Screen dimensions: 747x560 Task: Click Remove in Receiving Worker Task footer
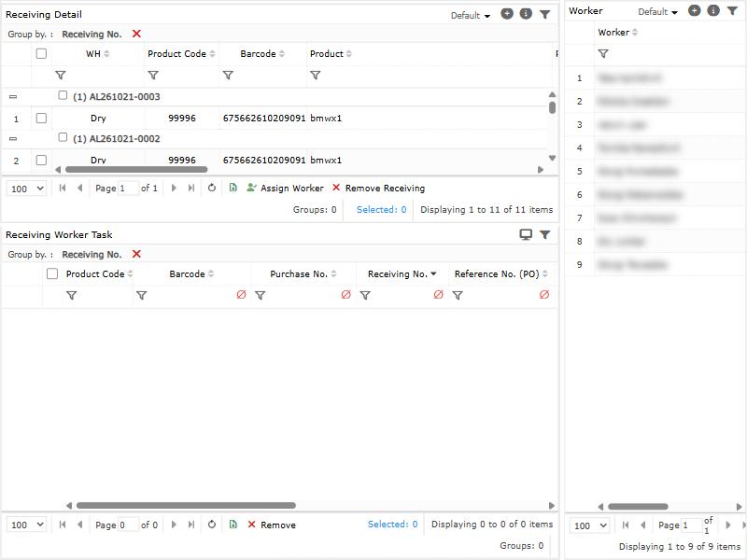click(272, 525)
